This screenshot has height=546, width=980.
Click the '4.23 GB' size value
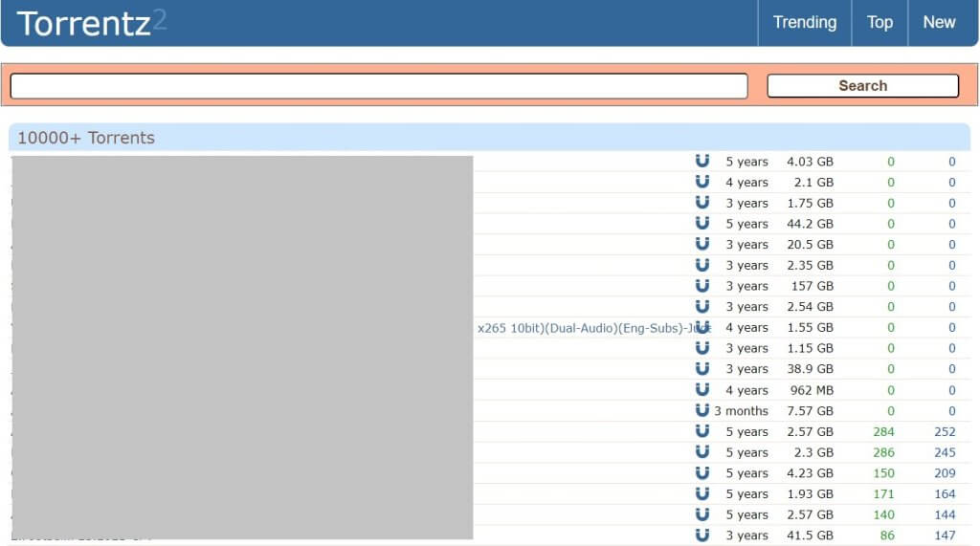click(810, 473)
